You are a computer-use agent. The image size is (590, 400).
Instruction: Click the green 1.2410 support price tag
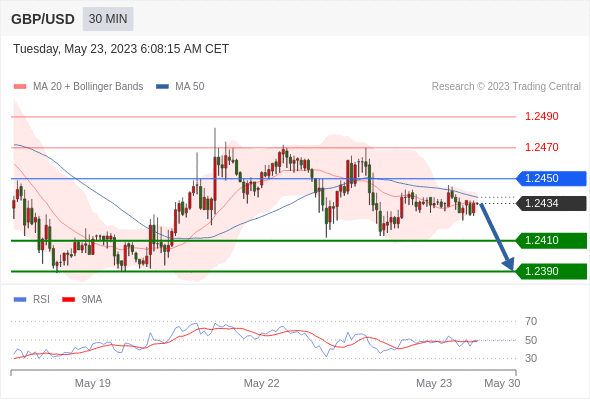(x=552, y=240)
